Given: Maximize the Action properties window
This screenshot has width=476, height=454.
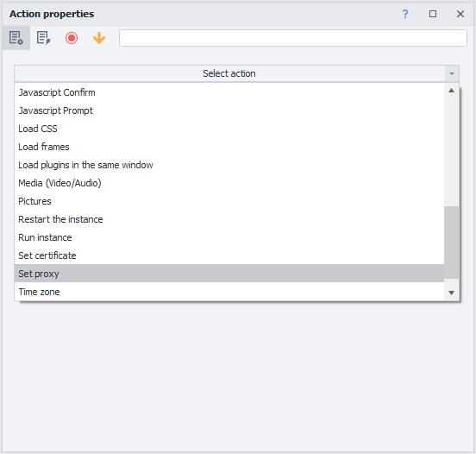Looking at the screenshot, I should 433,14.
